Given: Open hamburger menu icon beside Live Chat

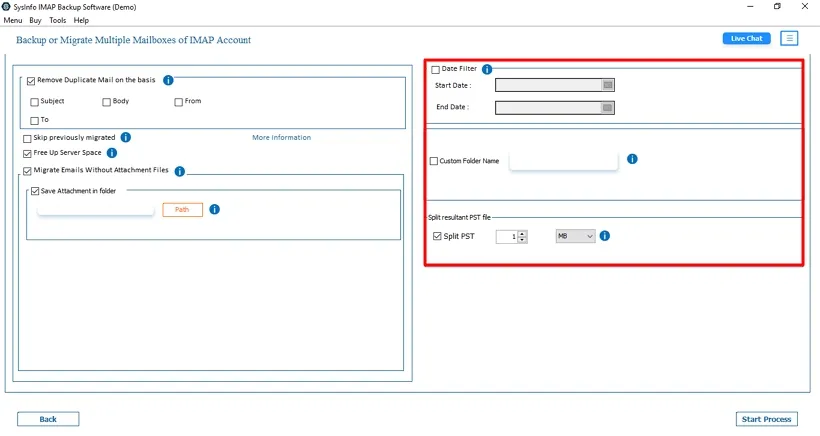Looking at the screenshot, I should (x=789, y=38).
